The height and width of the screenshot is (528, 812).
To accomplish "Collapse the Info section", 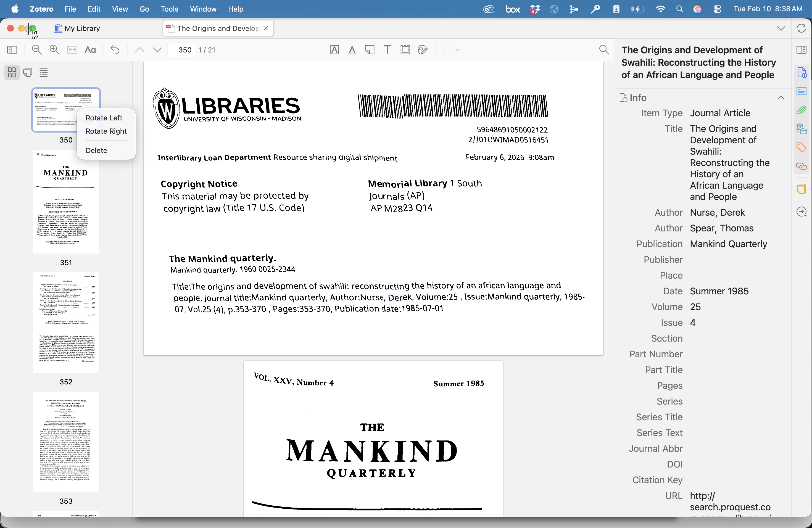I will tap(781, 98).
